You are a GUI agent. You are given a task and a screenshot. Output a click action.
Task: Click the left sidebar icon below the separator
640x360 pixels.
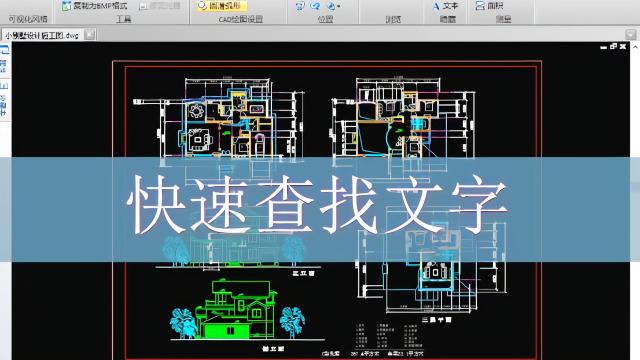tap(4, 85)
